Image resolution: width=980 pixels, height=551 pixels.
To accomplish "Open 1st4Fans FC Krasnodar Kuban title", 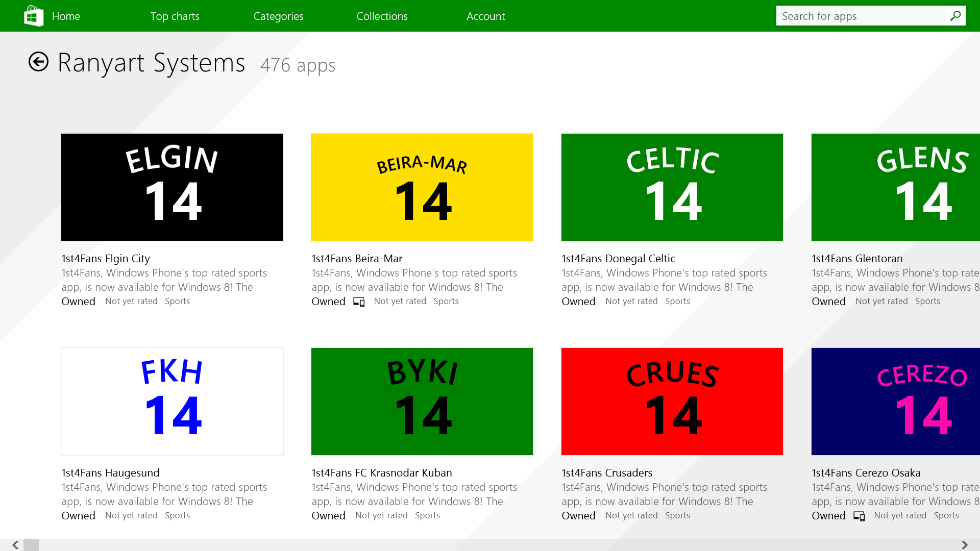I will [382, 473].
